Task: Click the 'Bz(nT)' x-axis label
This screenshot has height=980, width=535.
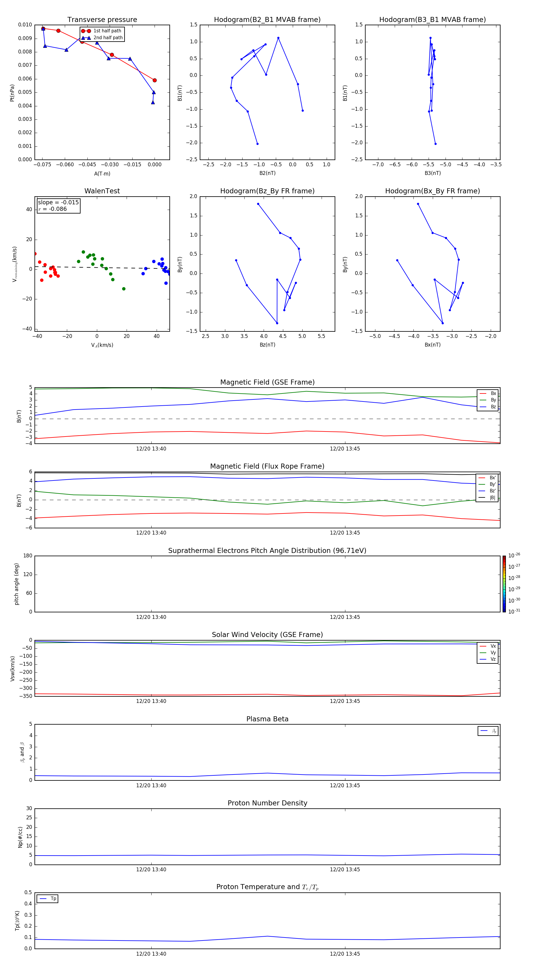Action: (x=267, y=345)
